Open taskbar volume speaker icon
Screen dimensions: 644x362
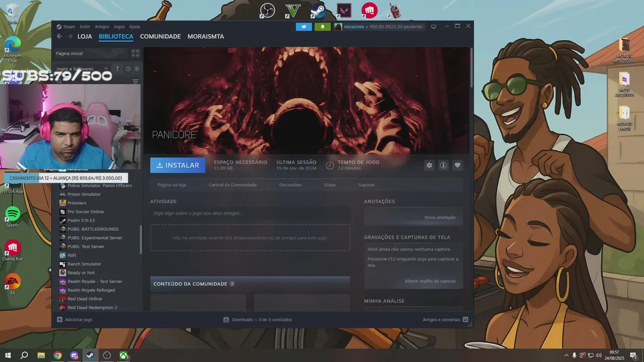pos(599,355)
